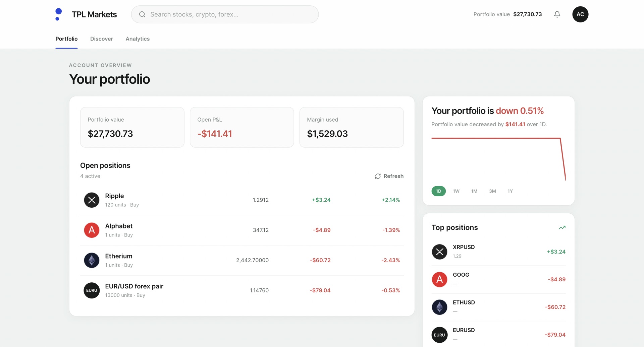Click EUR/USD change -0.53%
The width and height of the screenshot is (644, 347).
[390, 290]
